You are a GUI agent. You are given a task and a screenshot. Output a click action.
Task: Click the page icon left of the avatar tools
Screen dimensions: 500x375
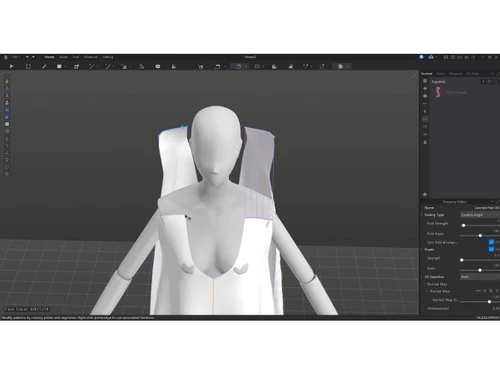pyautogui.click(x=174, y=66)
